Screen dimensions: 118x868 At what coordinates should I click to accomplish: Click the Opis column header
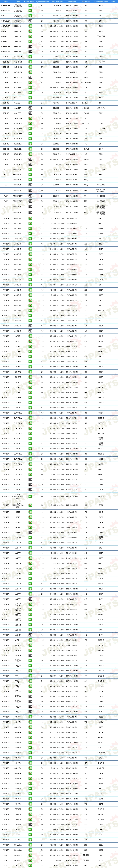click(x=113, y=2)
